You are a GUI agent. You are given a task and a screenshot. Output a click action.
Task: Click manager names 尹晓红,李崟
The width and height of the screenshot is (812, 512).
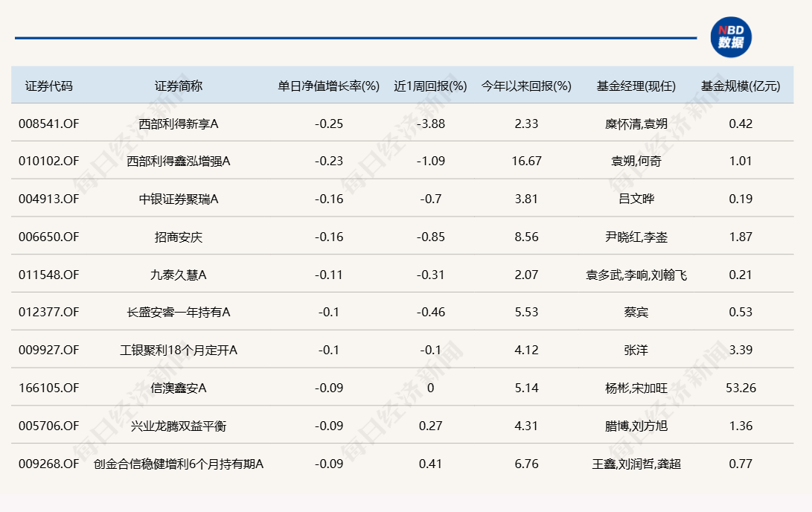[636, 237]
